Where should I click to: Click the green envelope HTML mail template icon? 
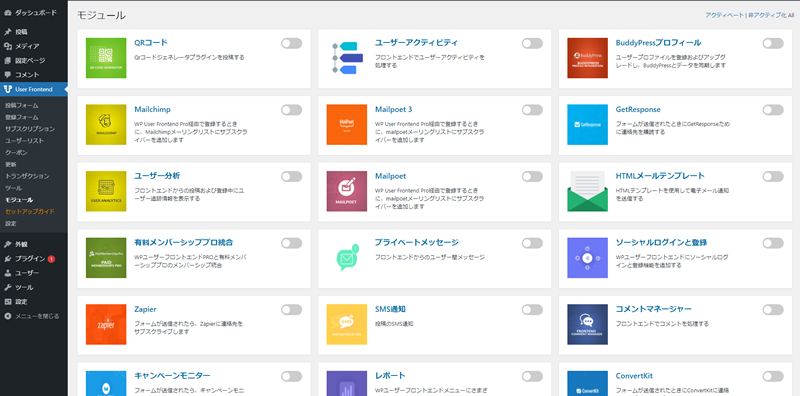[x=587, y=191]
